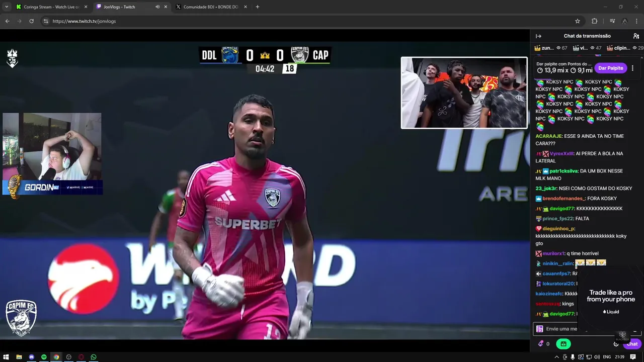Open kaiozineafc username in chat
The image size is (644, 362).
click(549, 294)
